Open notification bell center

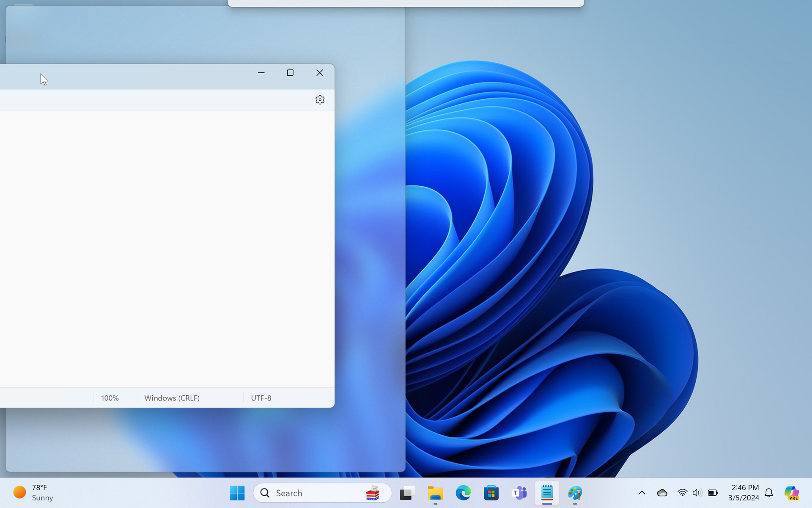pyautogui.click(x=769, y=493)
